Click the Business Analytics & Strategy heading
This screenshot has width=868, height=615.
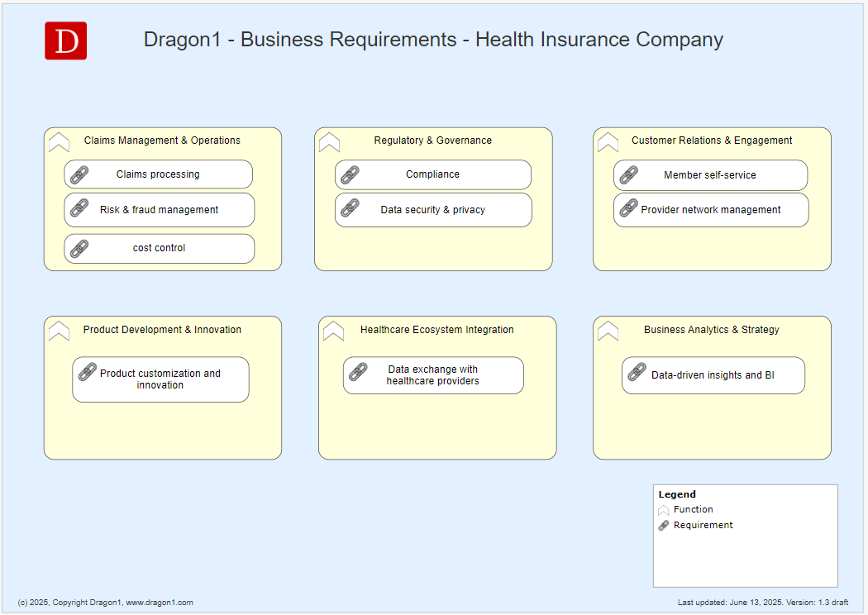(711, 330)
